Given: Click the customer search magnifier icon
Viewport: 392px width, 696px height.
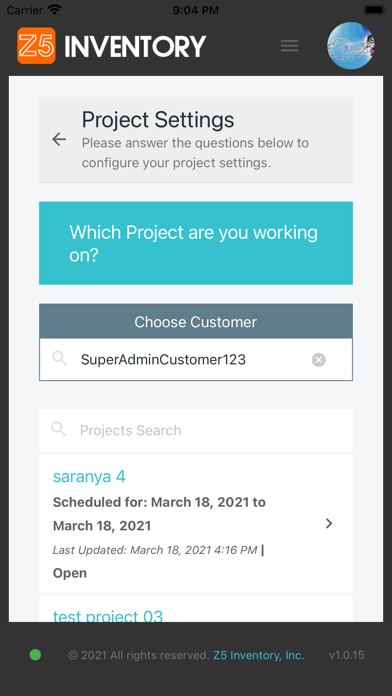Looking at the screenshot, I should [x=59, y=358].
